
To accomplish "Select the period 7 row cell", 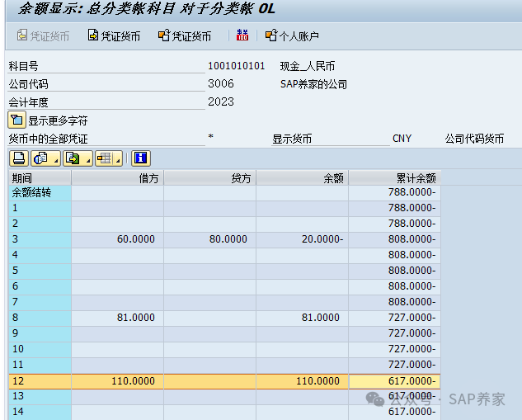I will coord(40,302).
